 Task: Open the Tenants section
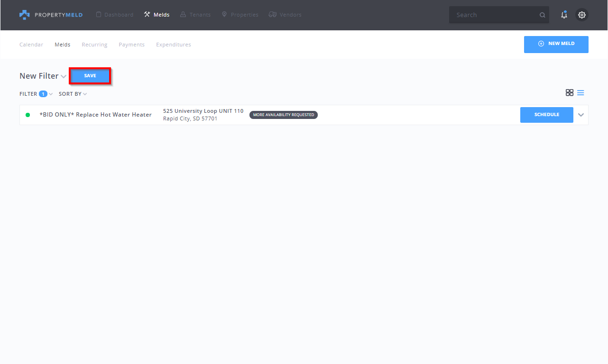pyautogui.click(x=195, y=15)
